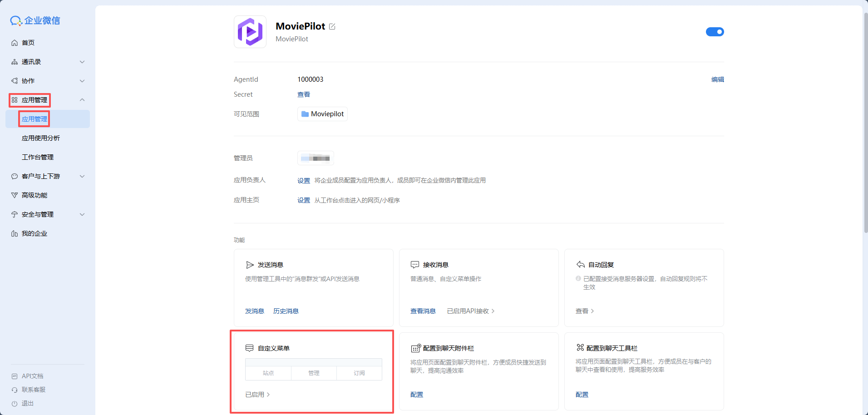The height and width of the screenshot is (415, 868).
Task: Click 查看 link next to Secret
Action: tap(304, 94)
